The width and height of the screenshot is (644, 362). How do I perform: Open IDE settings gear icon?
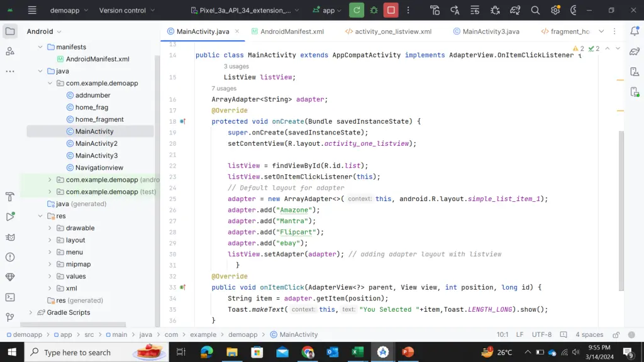(555, 10)
